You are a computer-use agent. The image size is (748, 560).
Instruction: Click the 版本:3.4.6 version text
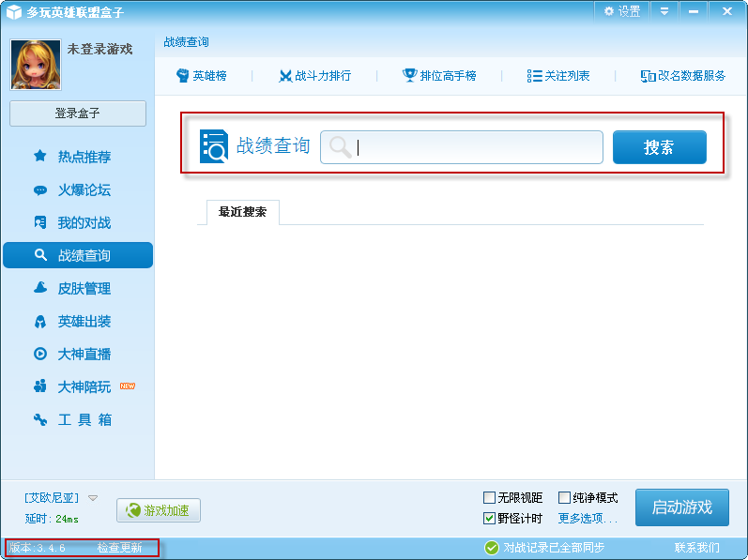38,548
